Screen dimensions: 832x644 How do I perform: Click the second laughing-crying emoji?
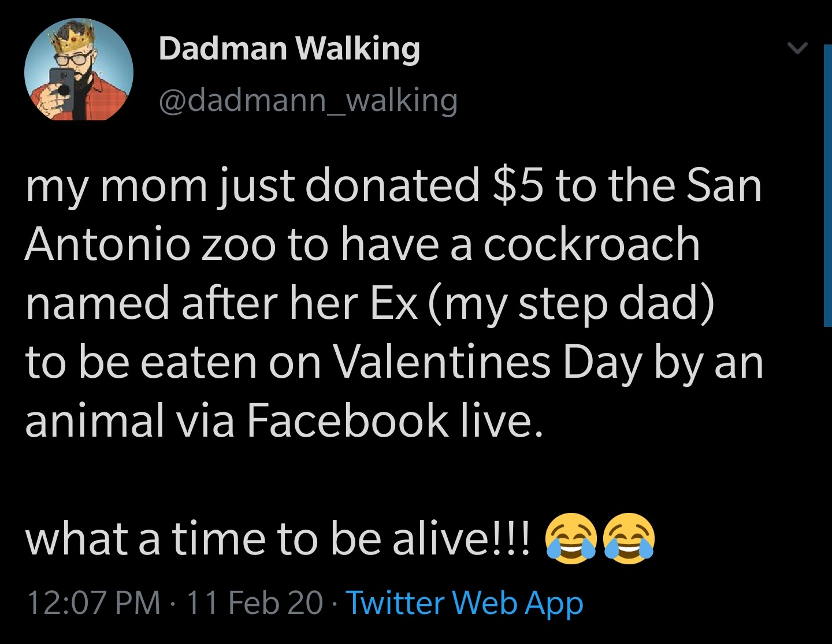point(629,538)
